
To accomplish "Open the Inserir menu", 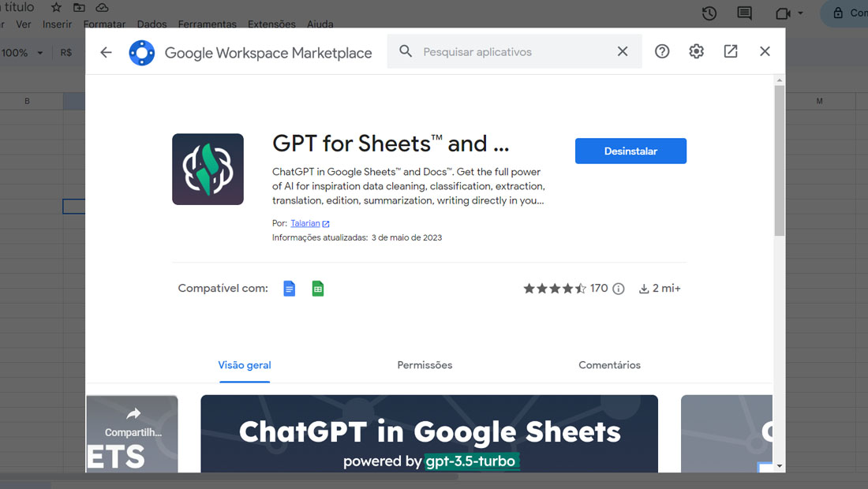I will point(57,24).
